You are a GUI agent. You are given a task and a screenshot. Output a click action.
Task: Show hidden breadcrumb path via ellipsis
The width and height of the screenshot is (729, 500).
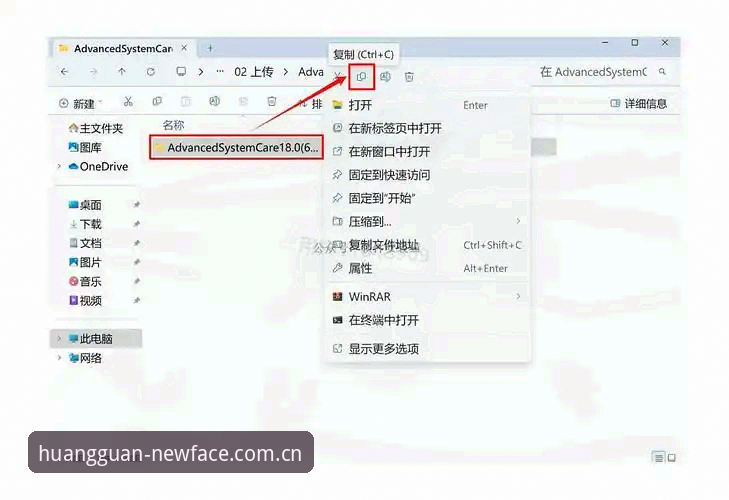[220, 72]
